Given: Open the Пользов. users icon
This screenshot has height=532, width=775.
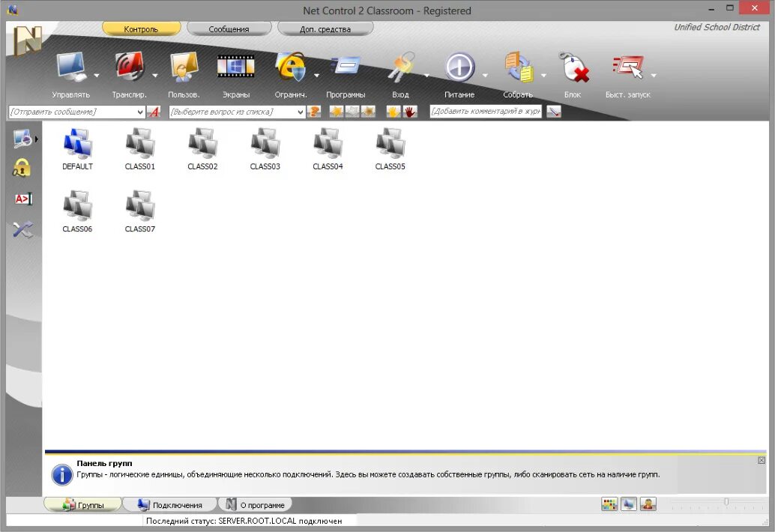Looking at the screenshot, I should click(x=184, y=67).
